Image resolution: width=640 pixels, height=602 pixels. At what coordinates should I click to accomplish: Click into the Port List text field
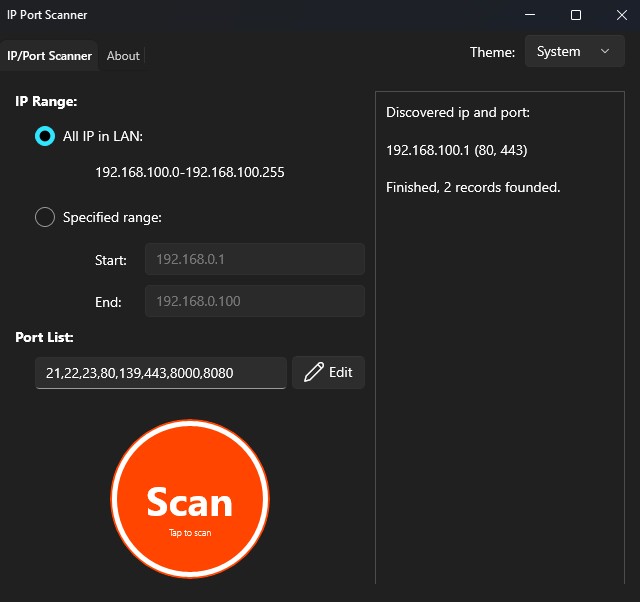[x=161, y=373]
